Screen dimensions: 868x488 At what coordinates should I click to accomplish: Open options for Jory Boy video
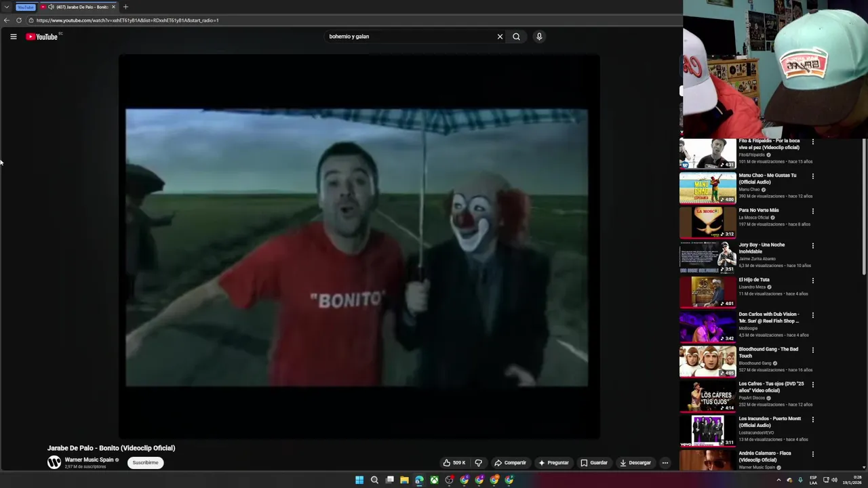812,245
